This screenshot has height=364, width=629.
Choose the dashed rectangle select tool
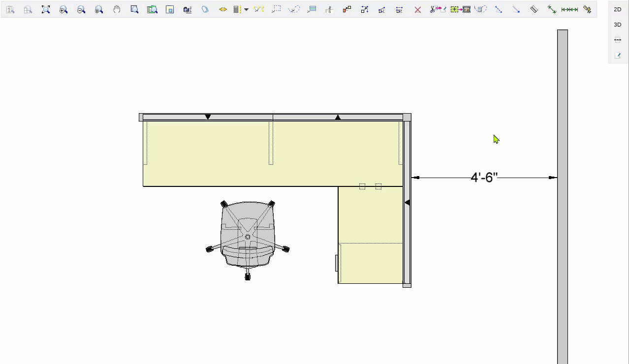coord(277,9)
